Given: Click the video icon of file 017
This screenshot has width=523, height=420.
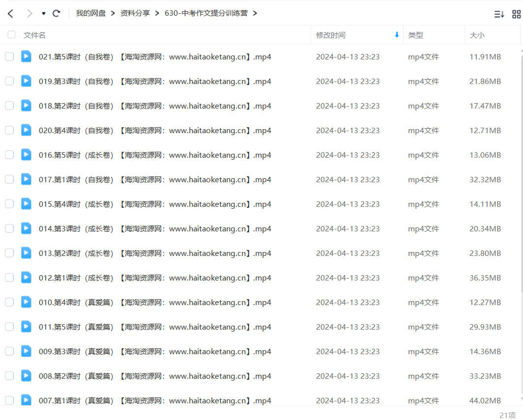Looking at the screenshot, I should coord(26,179).
